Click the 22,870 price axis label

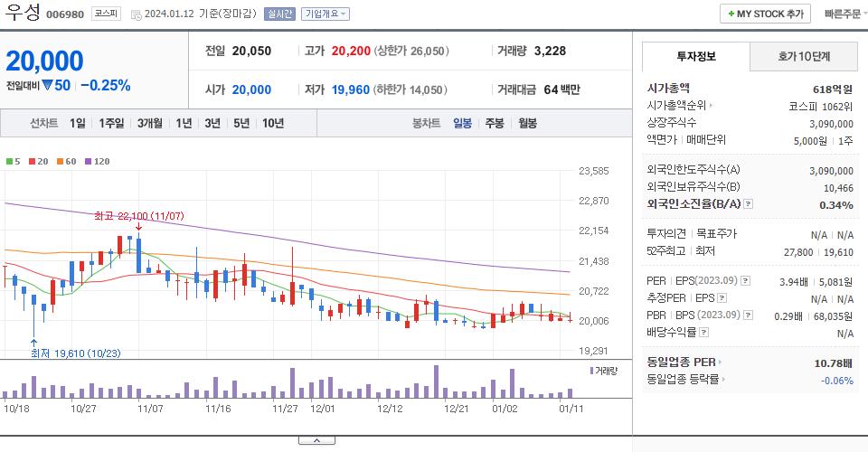593,201
